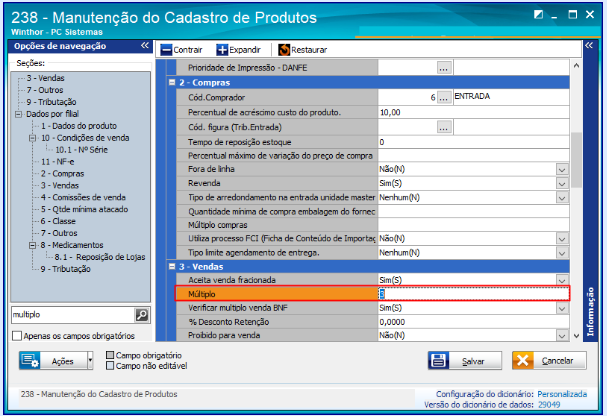Select 3 - Vendas under Dados por filial

(x=60, y=186)
